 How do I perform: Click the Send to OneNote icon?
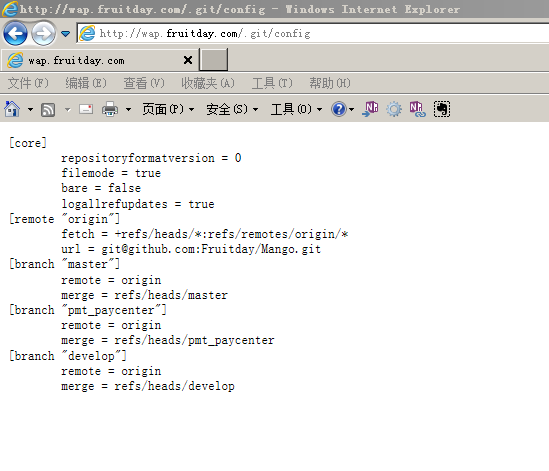pos(370,109)
